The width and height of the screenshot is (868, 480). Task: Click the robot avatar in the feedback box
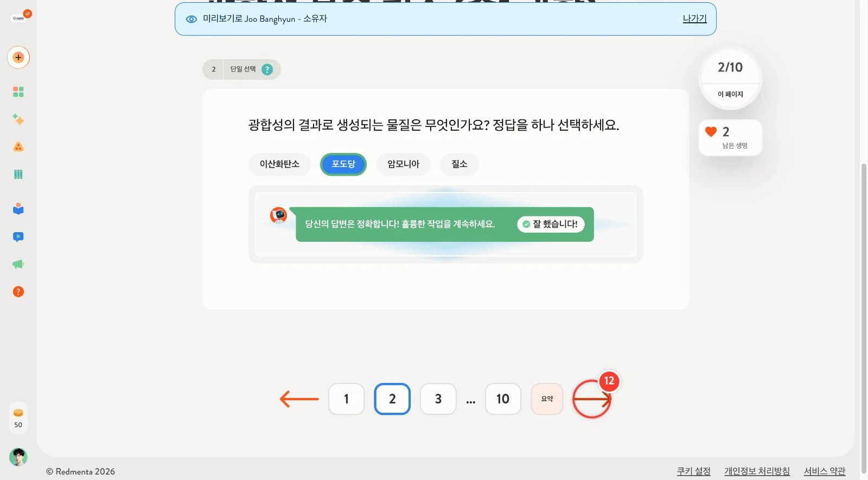(x=279, y=215)
